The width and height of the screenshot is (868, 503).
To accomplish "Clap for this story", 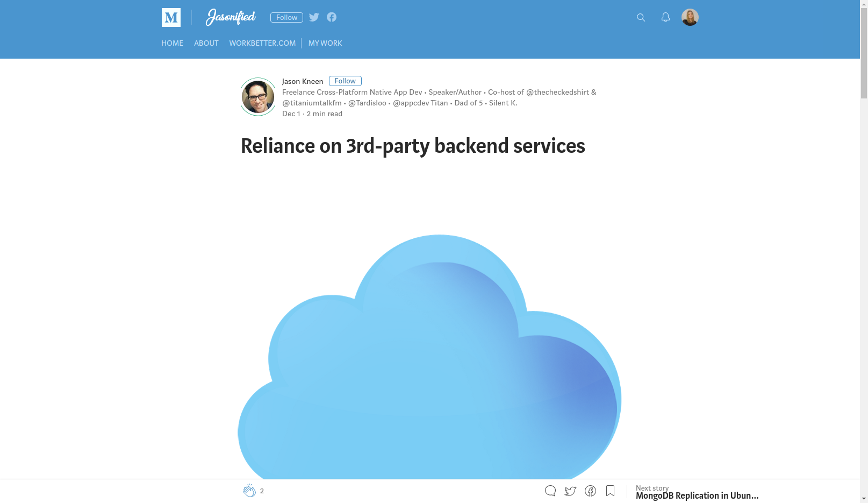I will [249, 490].
